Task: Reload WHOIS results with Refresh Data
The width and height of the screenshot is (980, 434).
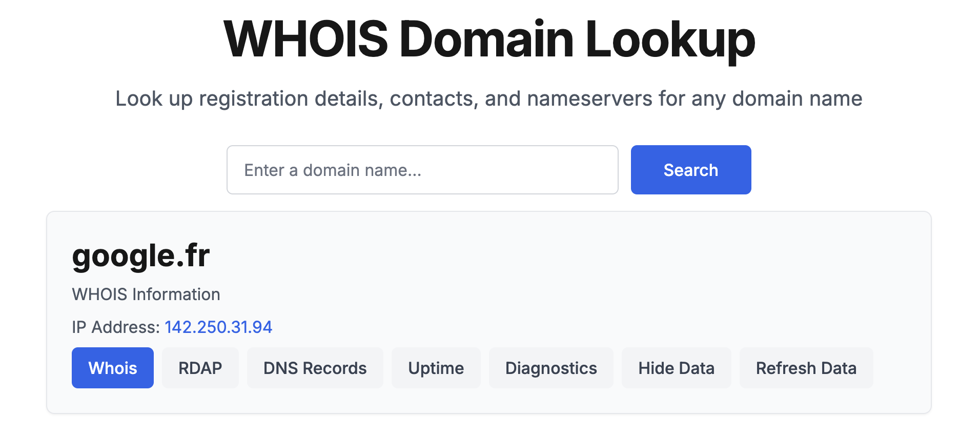Action: pyautogui.click(x=806, y=367)
